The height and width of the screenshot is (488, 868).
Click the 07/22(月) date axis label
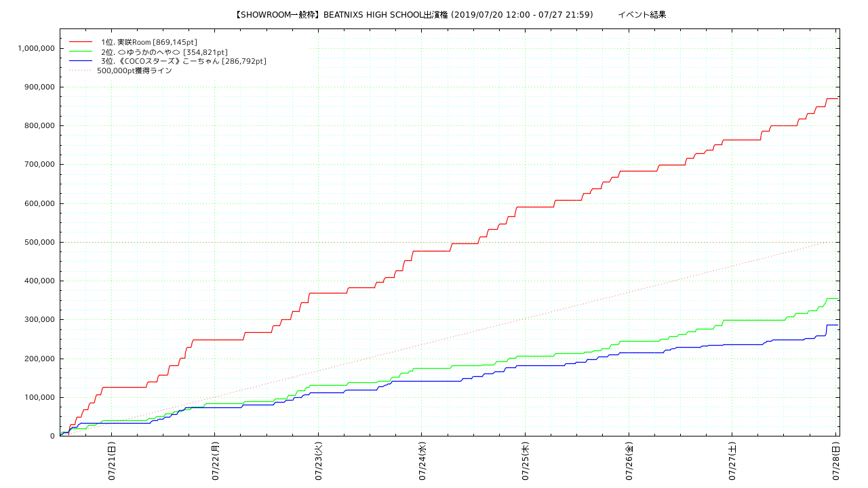[215, 462]
